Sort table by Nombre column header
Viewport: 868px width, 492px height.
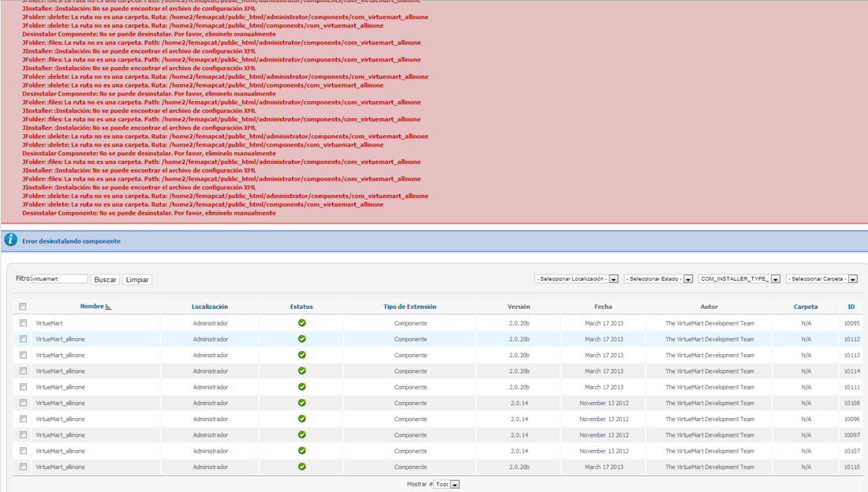[92, 306]
